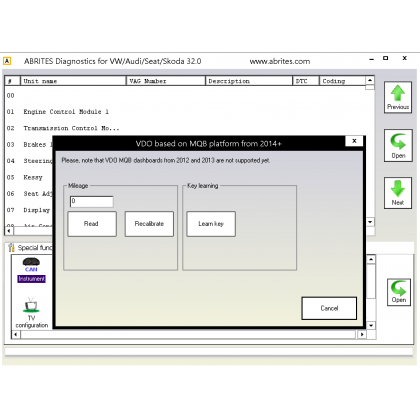Click the www.abrites.com title text

coord(280,61)
